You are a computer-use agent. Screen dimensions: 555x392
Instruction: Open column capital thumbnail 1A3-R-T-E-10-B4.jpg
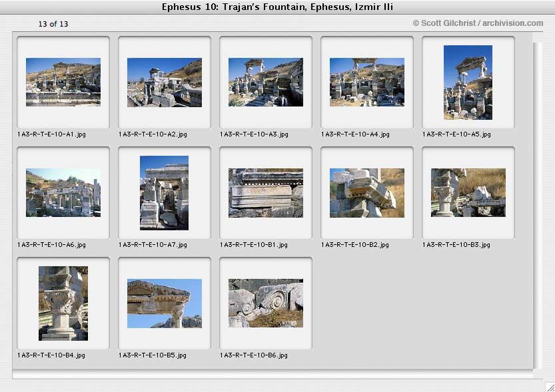63,303
